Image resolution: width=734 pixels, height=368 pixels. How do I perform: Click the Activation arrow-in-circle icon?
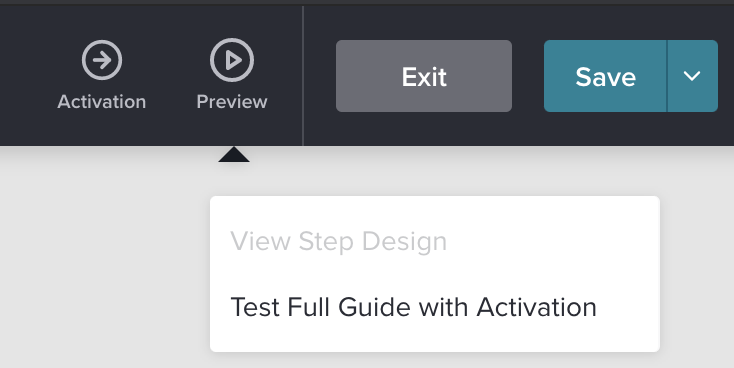coord(102,60)
